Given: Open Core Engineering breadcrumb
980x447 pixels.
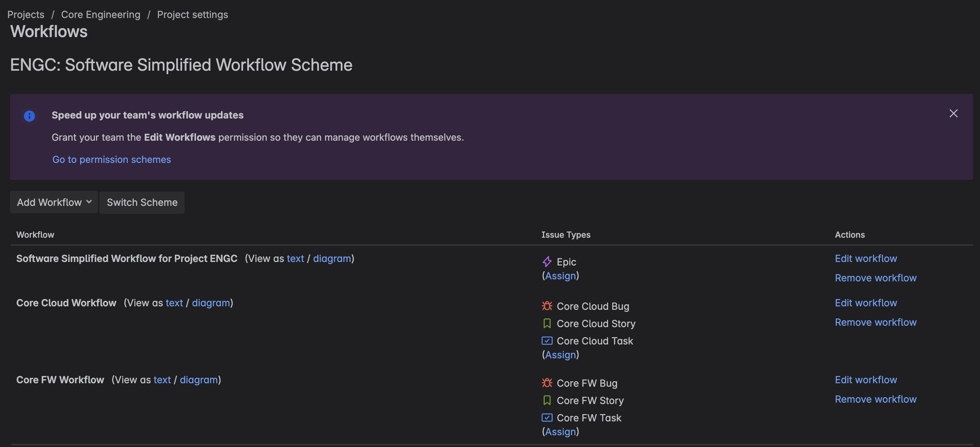Looking at the screenshot, I should (x=100, y=15).
